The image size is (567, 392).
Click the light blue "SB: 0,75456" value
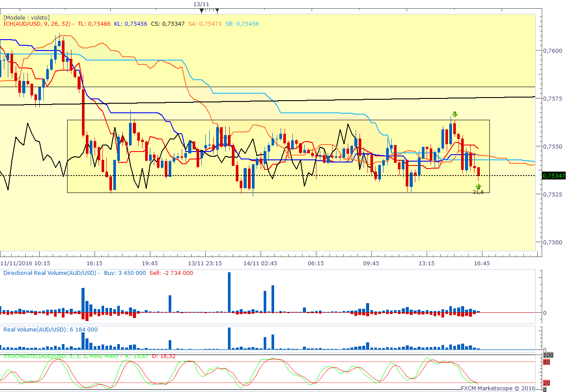(x=242, y=24)
